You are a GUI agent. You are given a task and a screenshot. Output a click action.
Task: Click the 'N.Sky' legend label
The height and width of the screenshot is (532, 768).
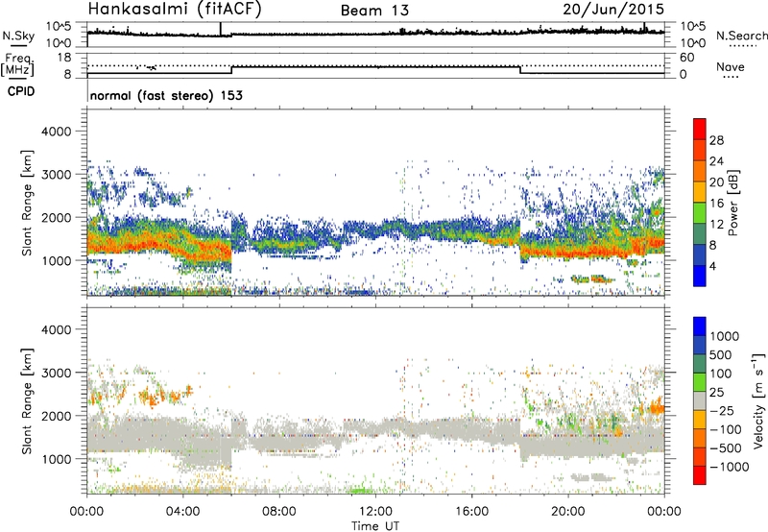click(x=18, y=36)
